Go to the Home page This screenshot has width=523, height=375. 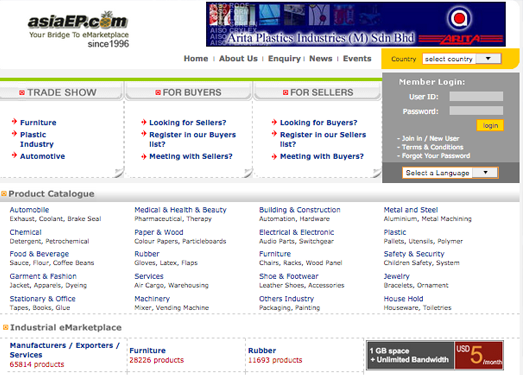click(x=196, y=59)
